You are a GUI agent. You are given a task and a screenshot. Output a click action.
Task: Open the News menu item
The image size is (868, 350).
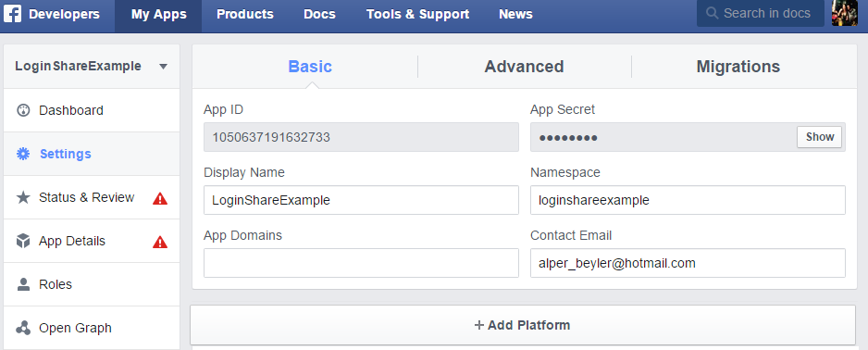pos(516,15)
